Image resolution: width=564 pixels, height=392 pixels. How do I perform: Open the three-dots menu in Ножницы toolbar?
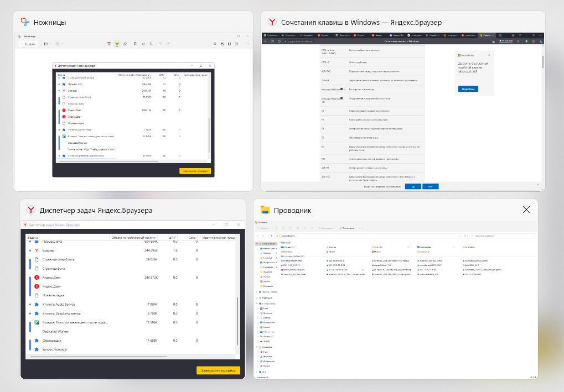247,44
